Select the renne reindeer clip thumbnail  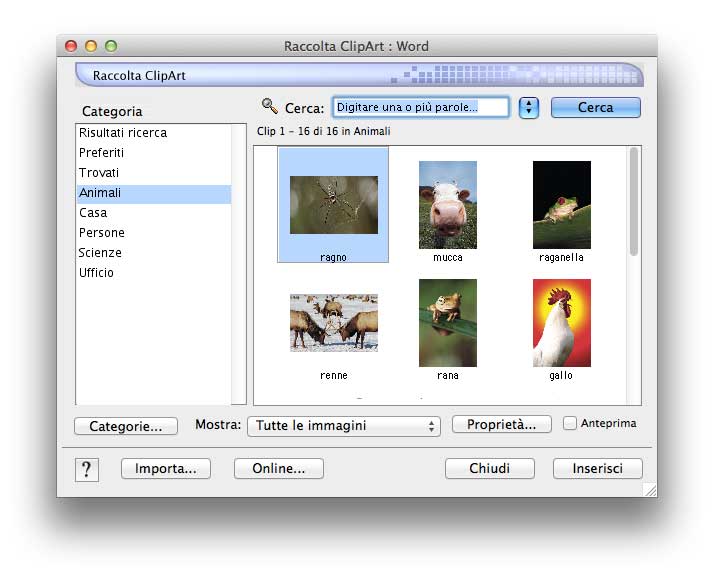(x=334, y=323)
